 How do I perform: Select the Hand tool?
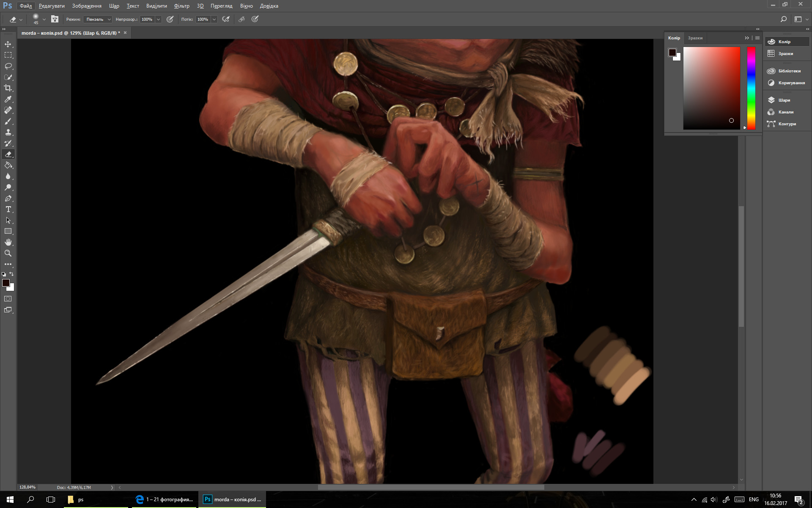[x=8, y=242]
